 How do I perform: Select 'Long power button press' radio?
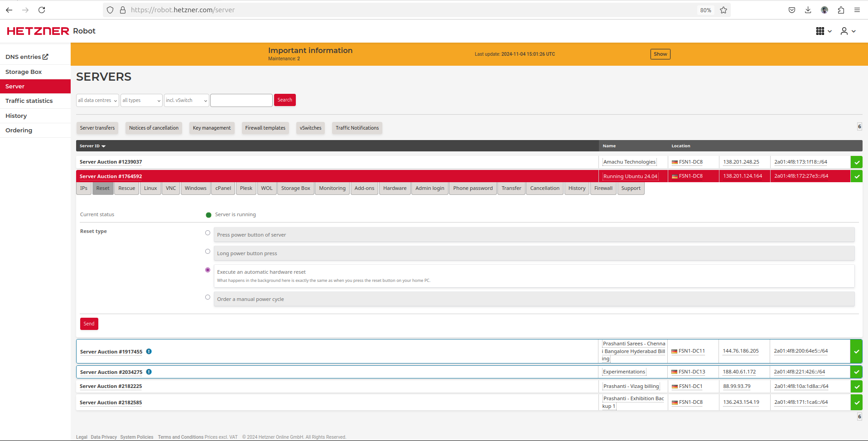(207, 252)
